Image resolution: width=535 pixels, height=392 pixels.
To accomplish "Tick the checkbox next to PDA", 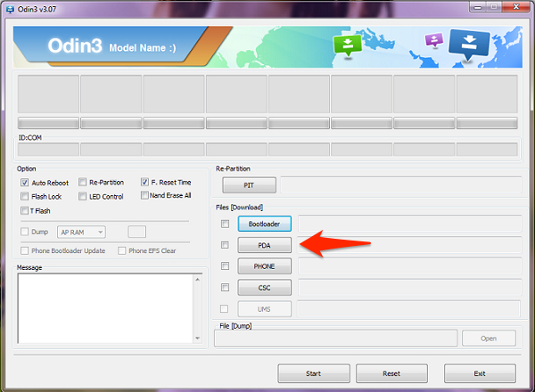I will (x=225, y=245).
